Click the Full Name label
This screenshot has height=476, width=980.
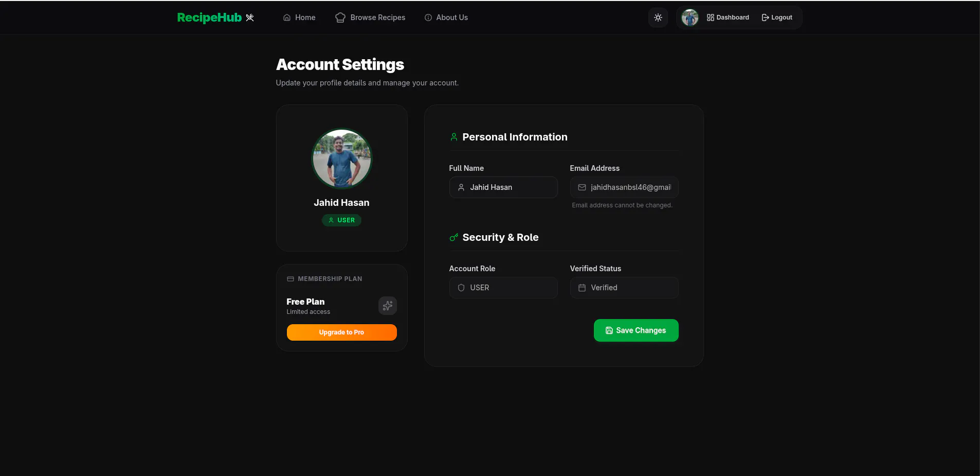pos(466,168)
